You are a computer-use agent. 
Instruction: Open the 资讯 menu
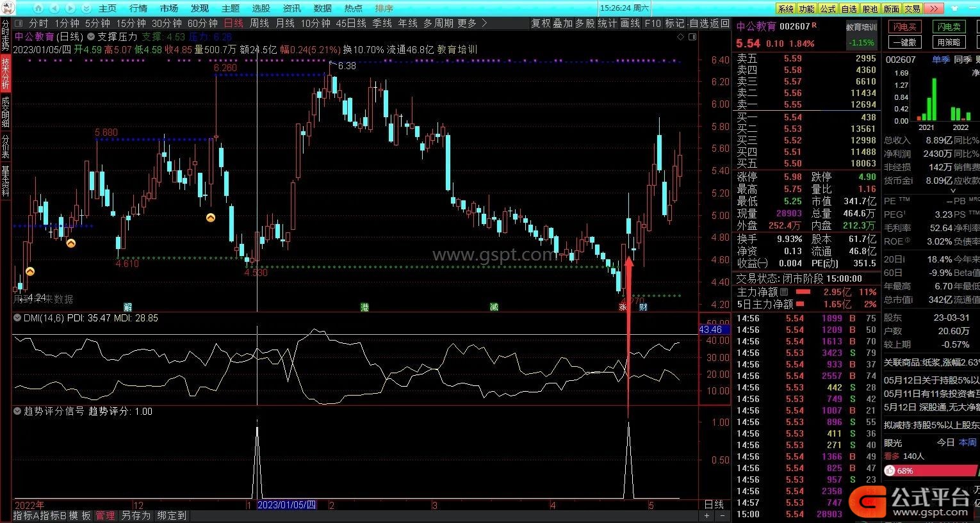tap(292, 8)
